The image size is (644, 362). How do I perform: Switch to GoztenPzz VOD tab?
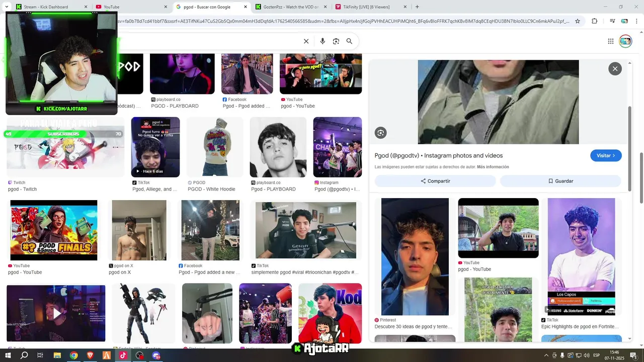coord(292,7)
